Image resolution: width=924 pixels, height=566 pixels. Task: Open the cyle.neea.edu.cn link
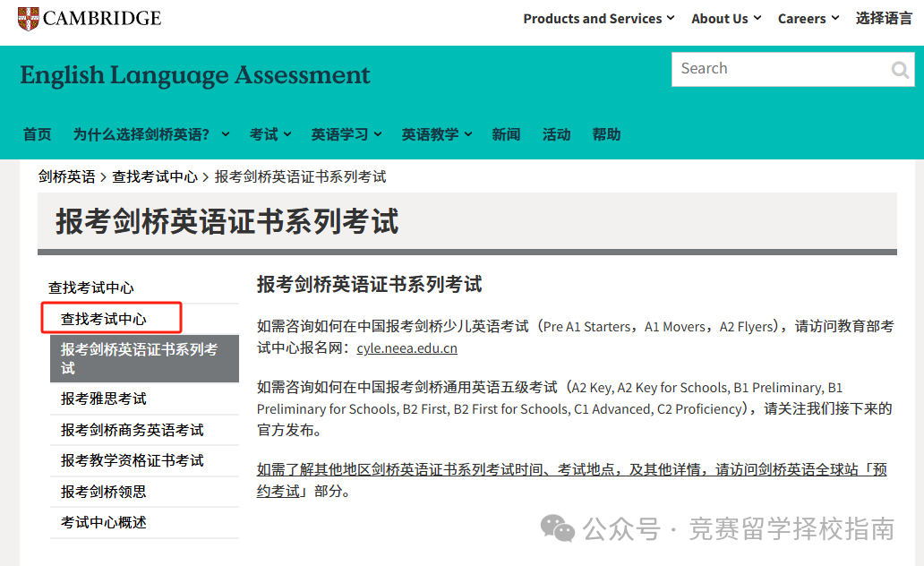[407, 348]
